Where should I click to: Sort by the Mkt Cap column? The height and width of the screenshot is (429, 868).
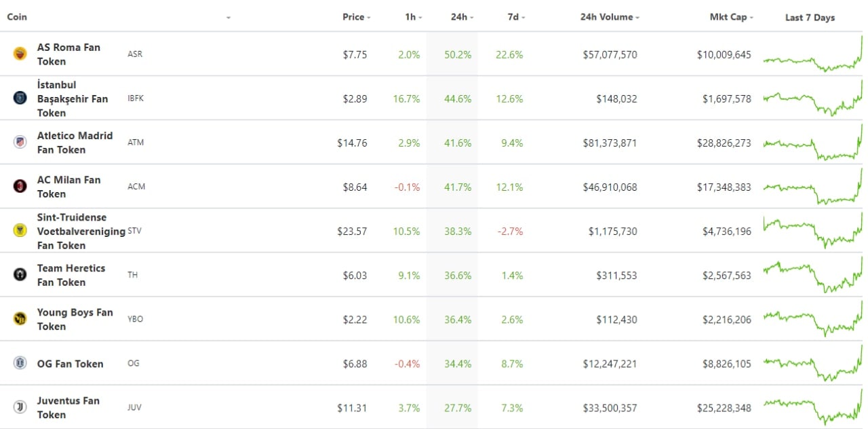pos(732,17)
